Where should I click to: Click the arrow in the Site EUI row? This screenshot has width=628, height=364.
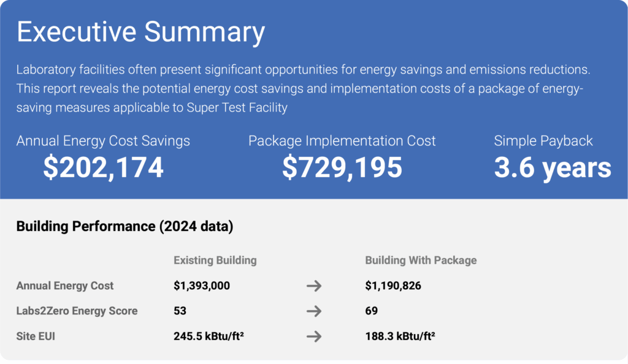click(314, 336)
